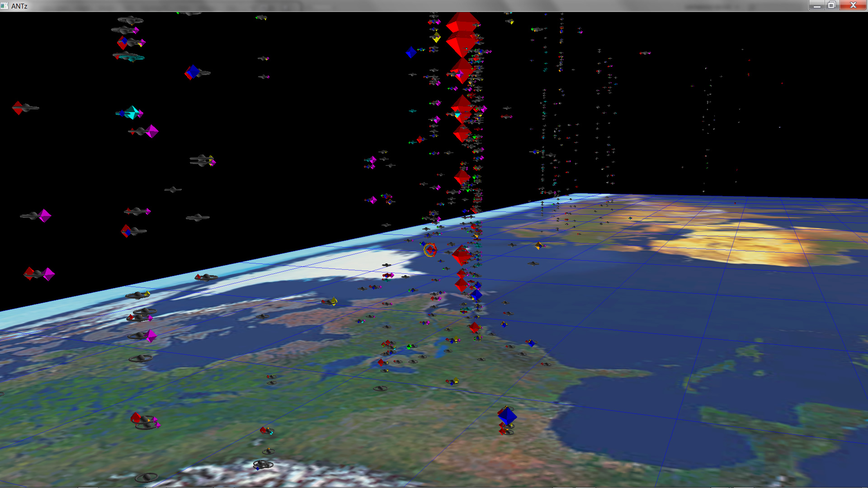Restore down the ANTz window
This screenshot has height=488, width=868.
831,5
